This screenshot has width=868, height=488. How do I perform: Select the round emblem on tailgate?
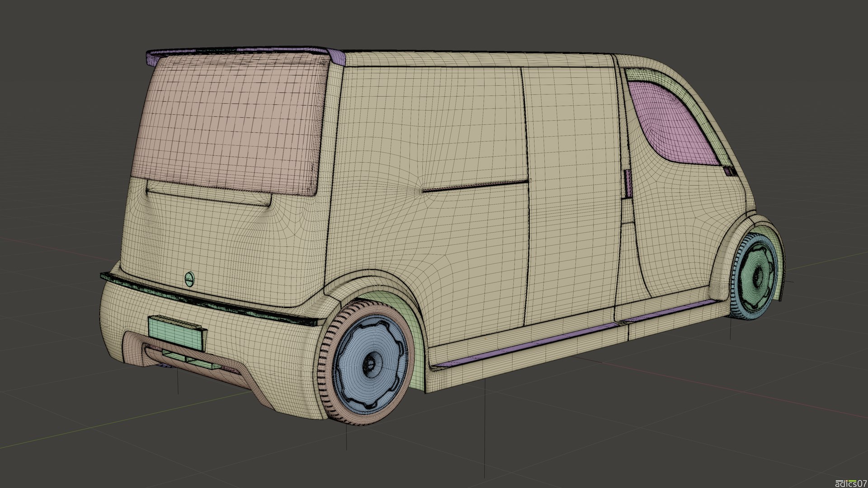pos(189,279)
